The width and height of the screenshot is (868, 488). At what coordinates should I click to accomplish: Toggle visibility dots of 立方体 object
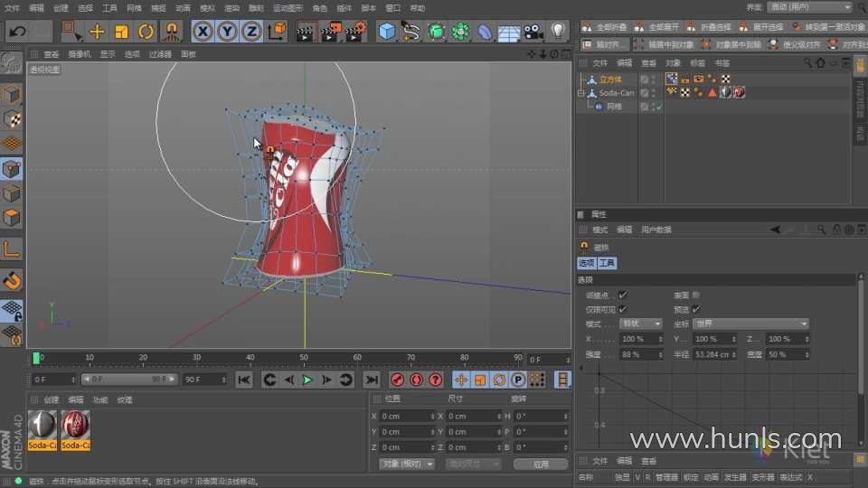(654, 80)
